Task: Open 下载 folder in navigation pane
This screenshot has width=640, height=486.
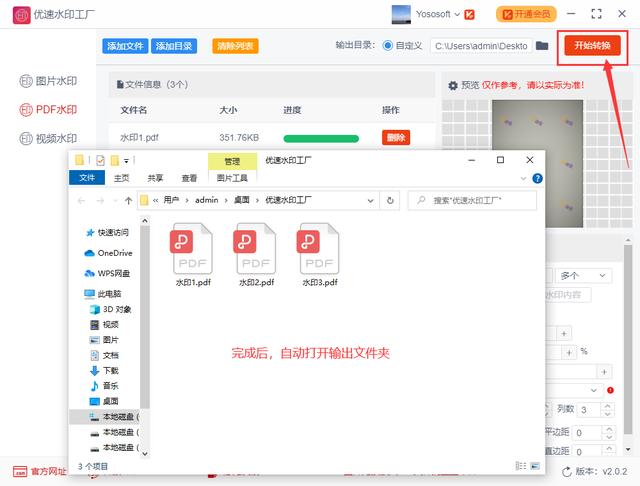Action: click(x=104, y=371)
